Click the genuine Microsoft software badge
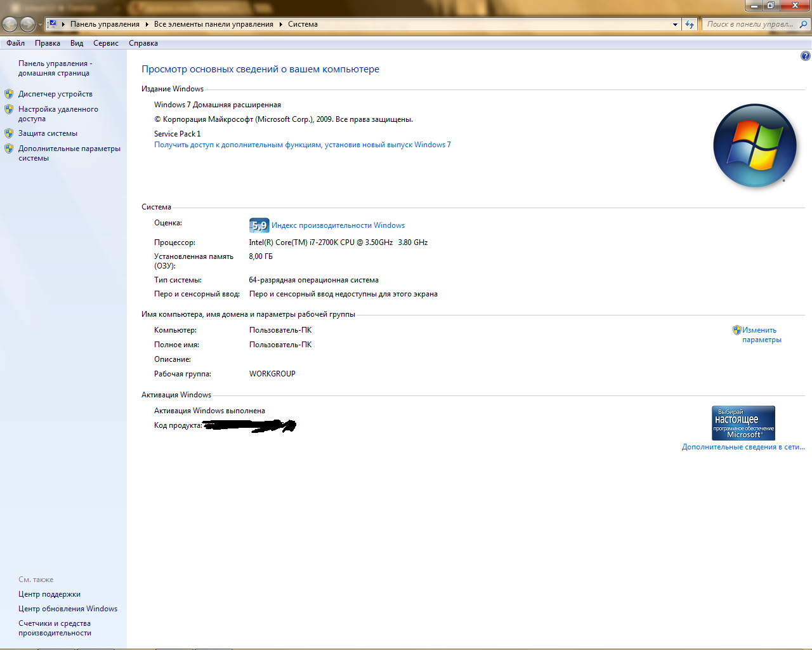Screen dimensions: 812x650 (x=743, y=423)
